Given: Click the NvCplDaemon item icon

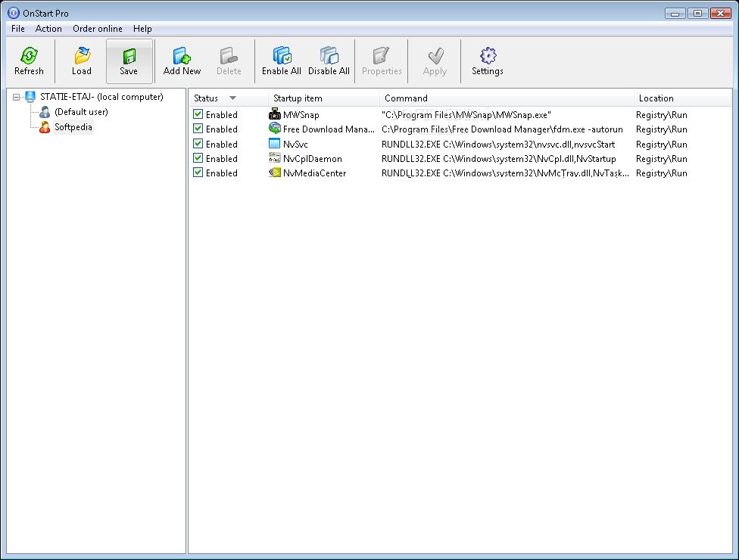Looking at the screenshot, I should coord(274,157).
